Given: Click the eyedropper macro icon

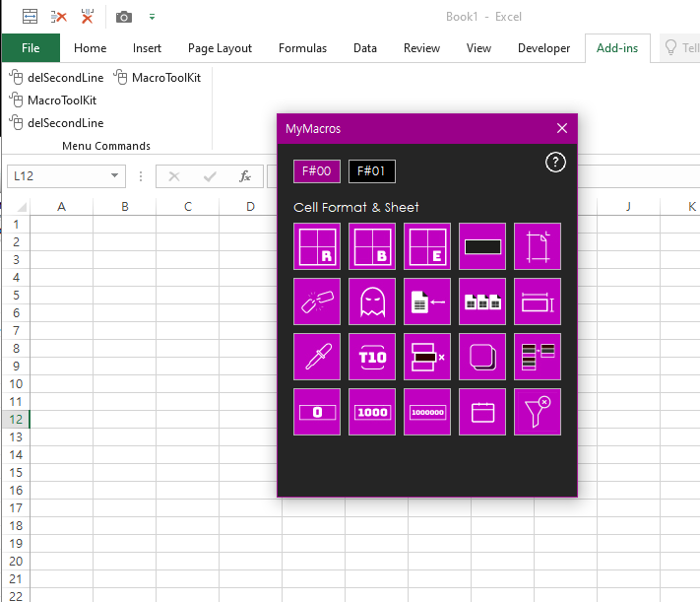Looking at the screenshot, I should 317,357.
